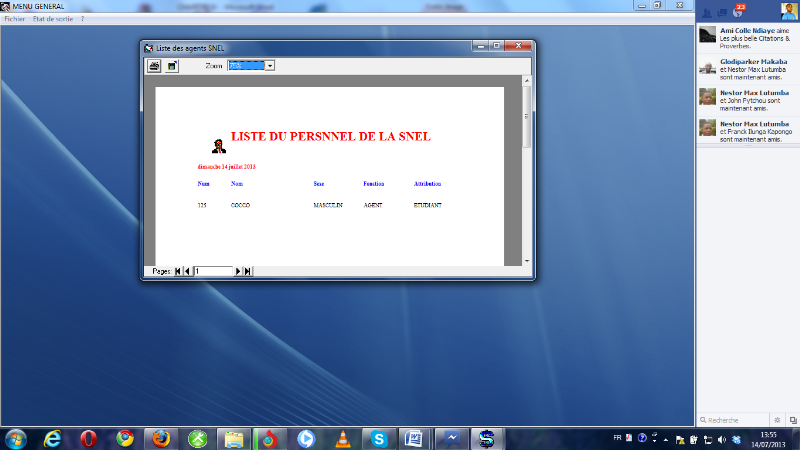This screenshot has height=450, width=800.
Task: Launch Opera from the taskbar
Action: 88,439
